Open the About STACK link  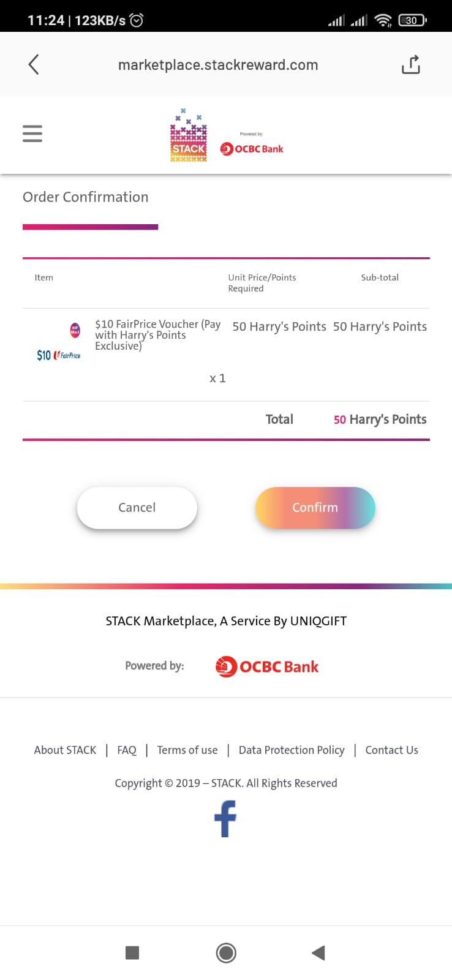65,750
